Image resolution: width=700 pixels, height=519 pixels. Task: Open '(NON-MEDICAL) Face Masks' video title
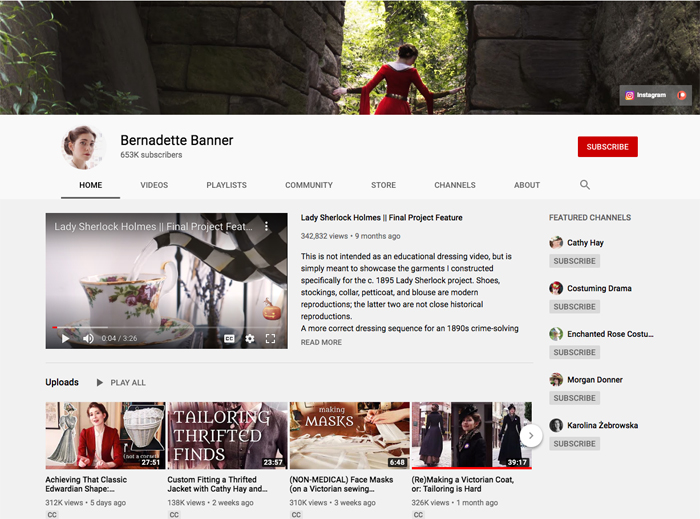click(341, 484)
